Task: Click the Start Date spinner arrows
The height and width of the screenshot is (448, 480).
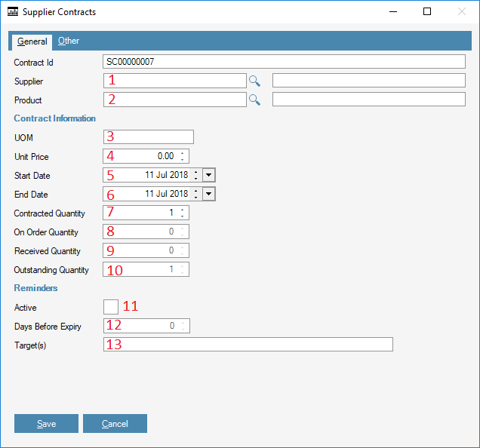Action: 196,175
